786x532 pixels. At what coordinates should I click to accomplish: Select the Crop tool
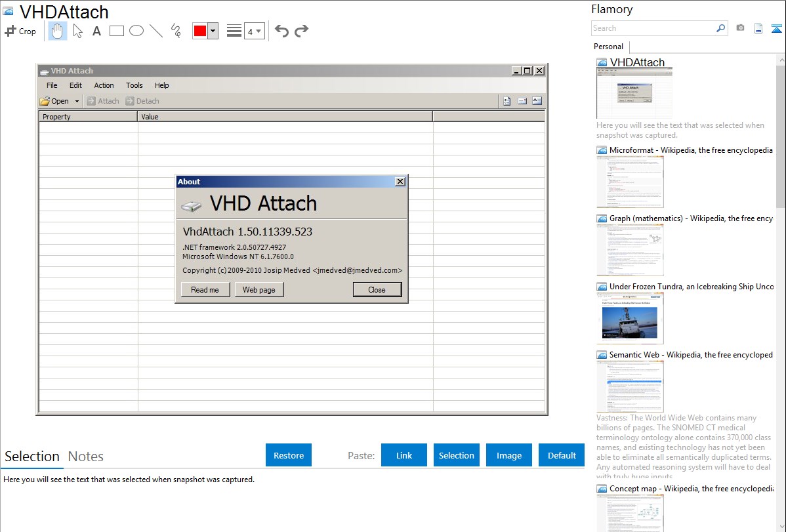click(20, 31)
